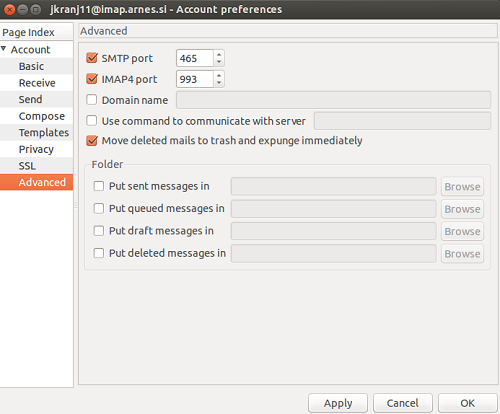Confirm settings with the OK button
500x414 pixels.
468,403
